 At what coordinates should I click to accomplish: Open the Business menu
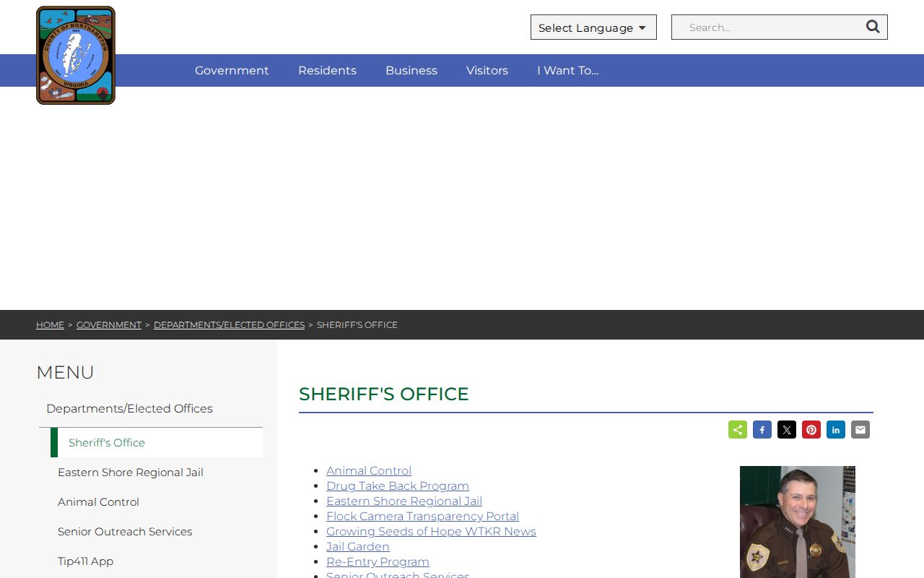(411, 70)
